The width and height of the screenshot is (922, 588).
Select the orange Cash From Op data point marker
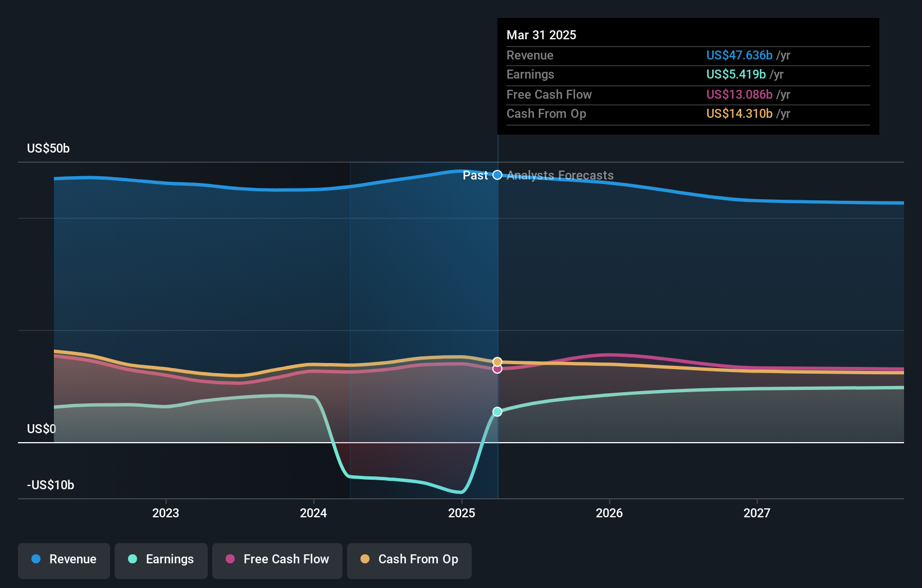pyautogui.click(x=497, y=362)
